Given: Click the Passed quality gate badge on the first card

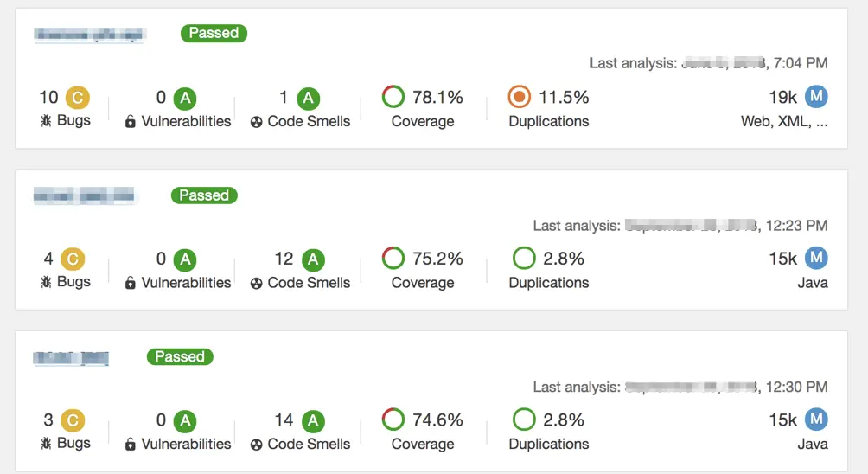Looking at the screenshot, I should click(x=214, y=34).
